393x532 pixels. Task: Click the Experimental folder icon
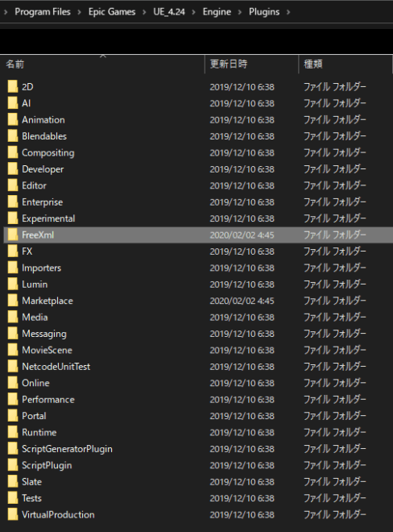tap(13, 218)
